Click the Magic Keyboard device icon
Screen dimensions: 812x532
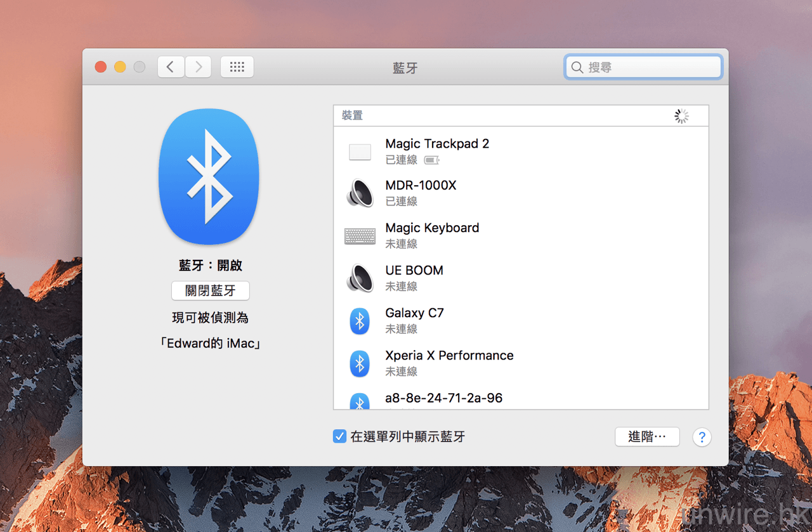click(x=360, y=236)
